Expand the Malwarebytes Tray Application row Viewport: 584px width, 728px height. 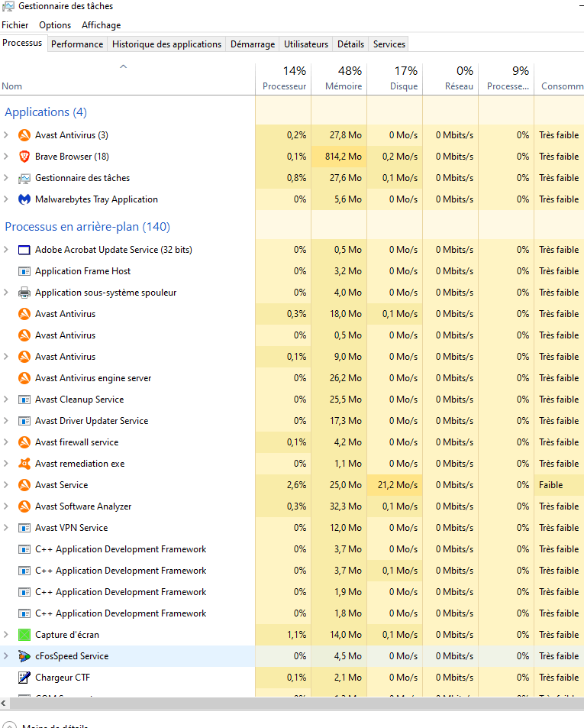(5, 199)
